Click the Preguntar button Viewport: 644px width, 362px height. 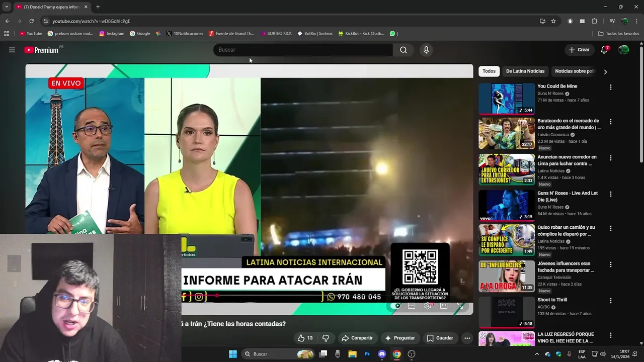tap(400, 338)
